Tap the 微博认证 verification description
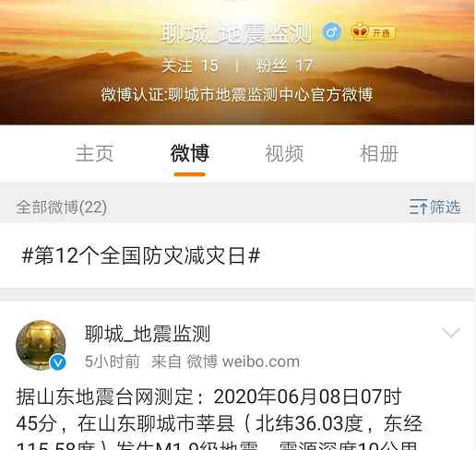 click(237, 95)
